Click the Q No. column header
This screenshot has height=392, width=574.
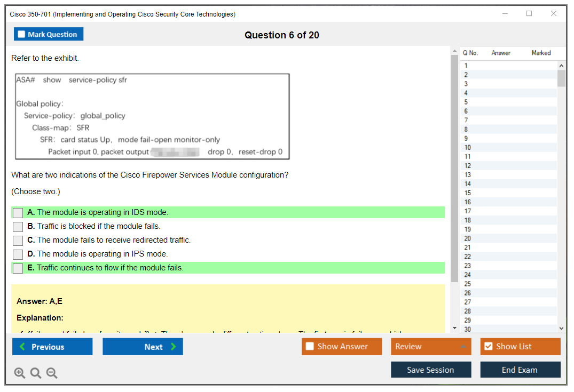pos(470,53)
